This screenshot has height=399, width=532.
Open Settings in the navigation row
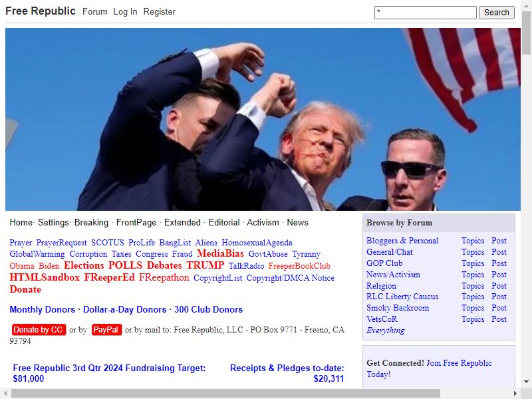[x=53, y=223]
